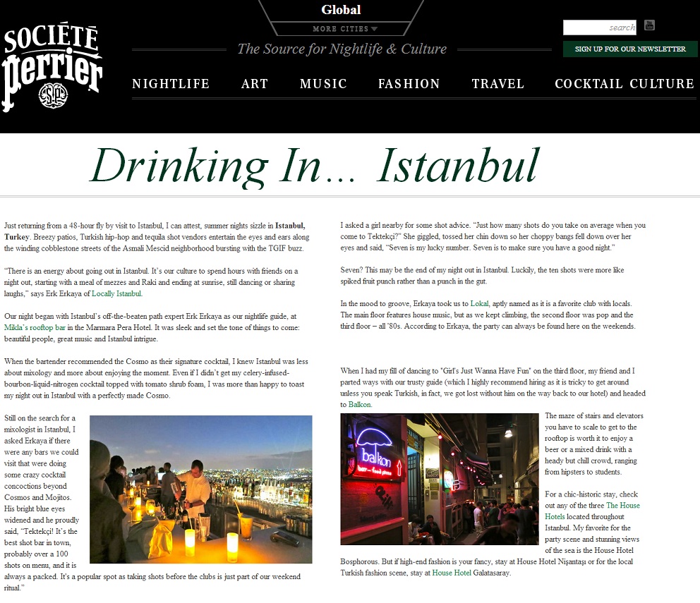Image resolution: width=700 pixels, height=603 pixels.
Task: Follow The House Hotels link
Action: coord(593,511)
